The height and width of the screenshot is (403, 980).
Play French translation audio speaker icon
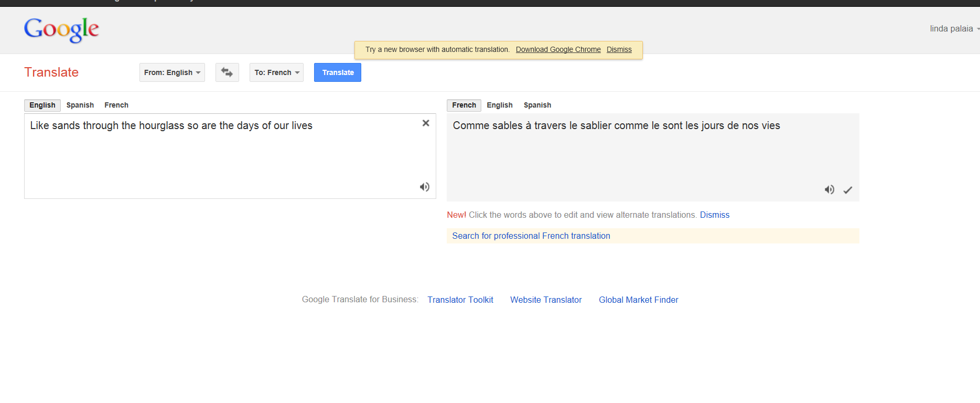pos(829,189)
